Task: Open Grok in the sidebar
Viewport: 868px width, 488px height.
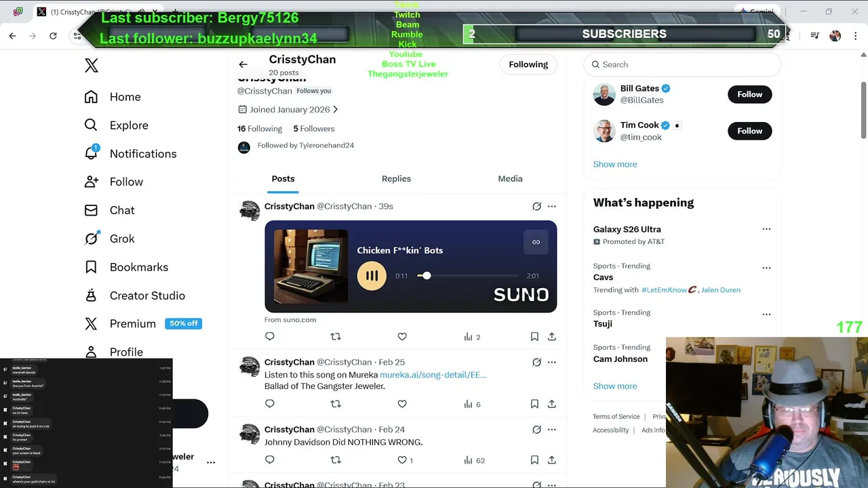Action: [x=109, y=239]
